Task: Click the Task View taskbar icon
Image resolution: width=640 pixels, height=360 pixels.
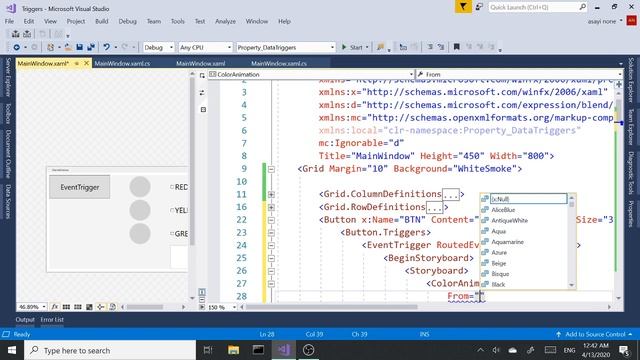Action: coord(208,350)
